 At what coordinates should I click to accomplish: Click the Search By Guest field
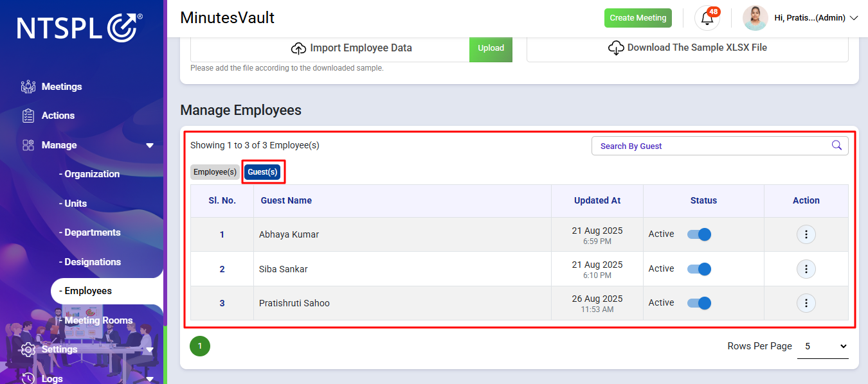pos(720,146)
